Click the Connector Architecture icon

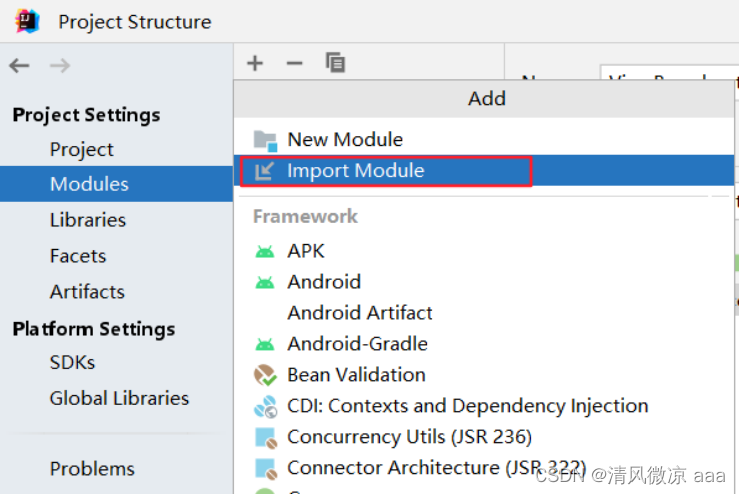click(x=265, y=468)
